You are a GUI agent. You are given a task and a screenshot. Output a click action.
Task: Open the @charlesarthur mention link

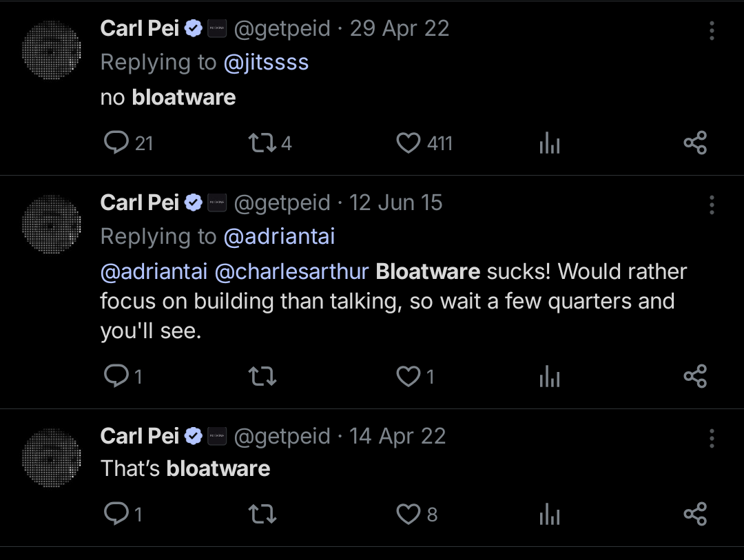[x=291, y=271]
